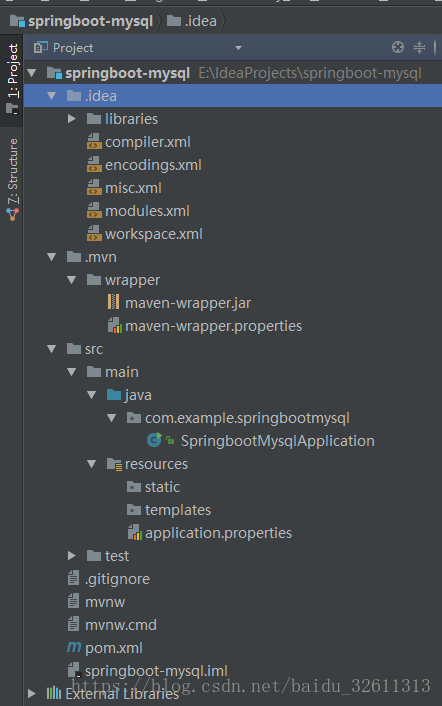Viewport: 442px width, 706px height.
Task: Select the templates folder name
Action: 178,510
